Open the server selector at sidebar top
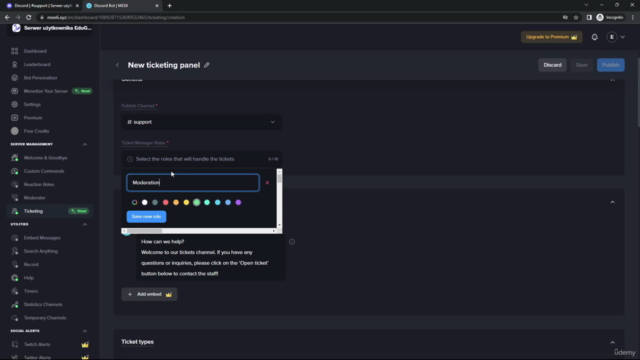This screenshot has height=360, width=640. [51, 28]
